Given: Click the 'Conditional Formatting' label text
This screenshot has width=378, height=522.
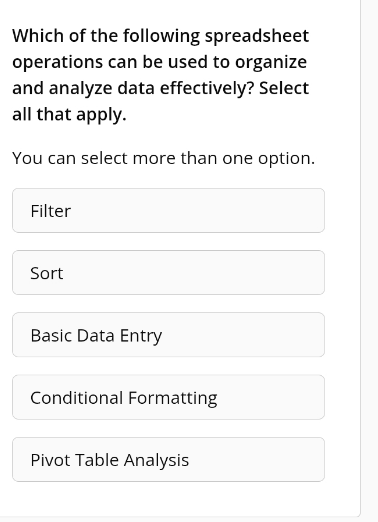Looking at the screenshot, I should [x=124, y=398].
